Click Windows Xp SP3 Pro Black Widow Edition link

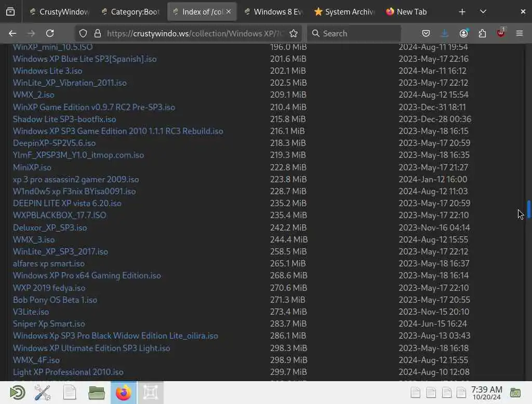coord(115,336)
